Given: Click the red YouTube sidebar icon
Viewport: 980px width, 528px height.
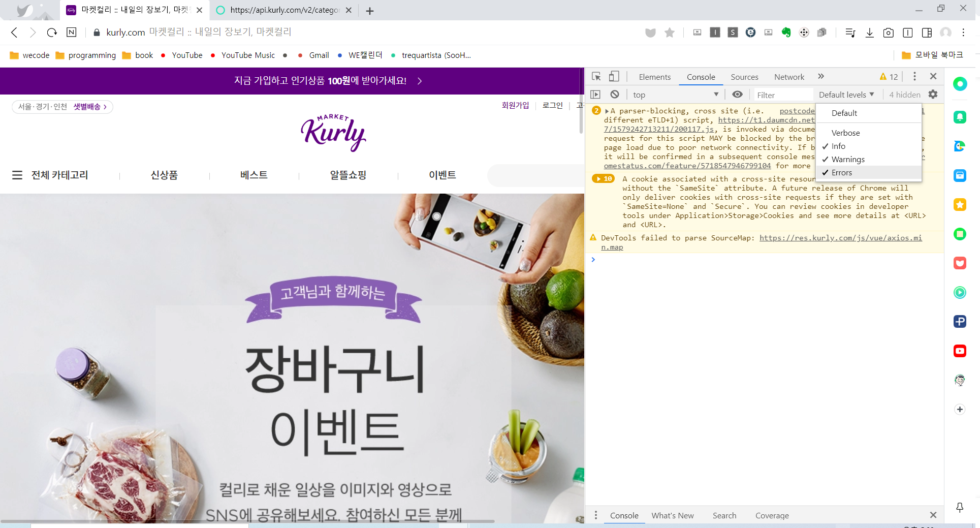Looking at the screenshot, I should tap(960, 351).
